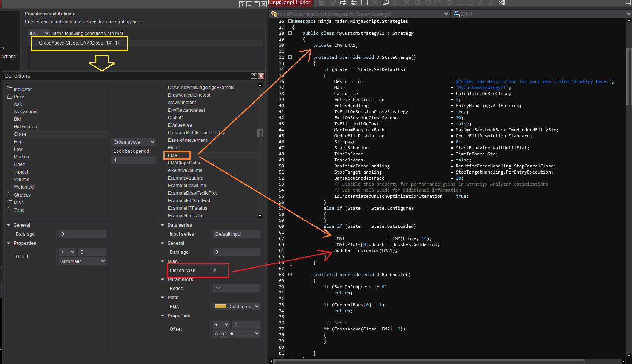
Task: Collapse the OnStateChange method code block
Action: pyautogui.click(x=290, y=57)
